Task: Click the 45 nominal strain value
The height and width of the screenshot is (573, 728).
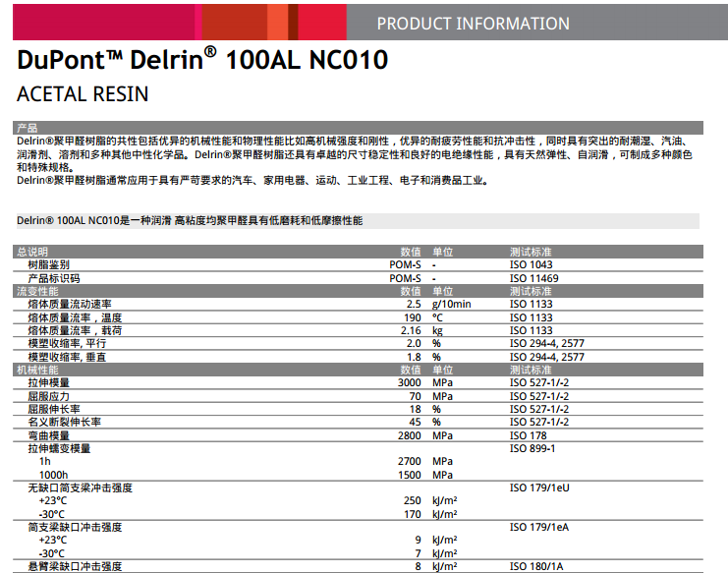Action: [x=415, y=422]
